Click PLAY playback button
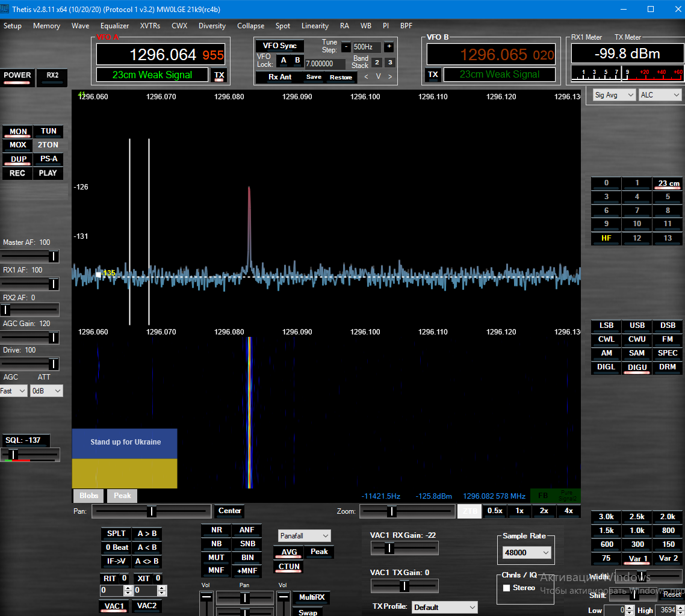The width and height of the screenshot is (685, 616). (x=48, y=173)
